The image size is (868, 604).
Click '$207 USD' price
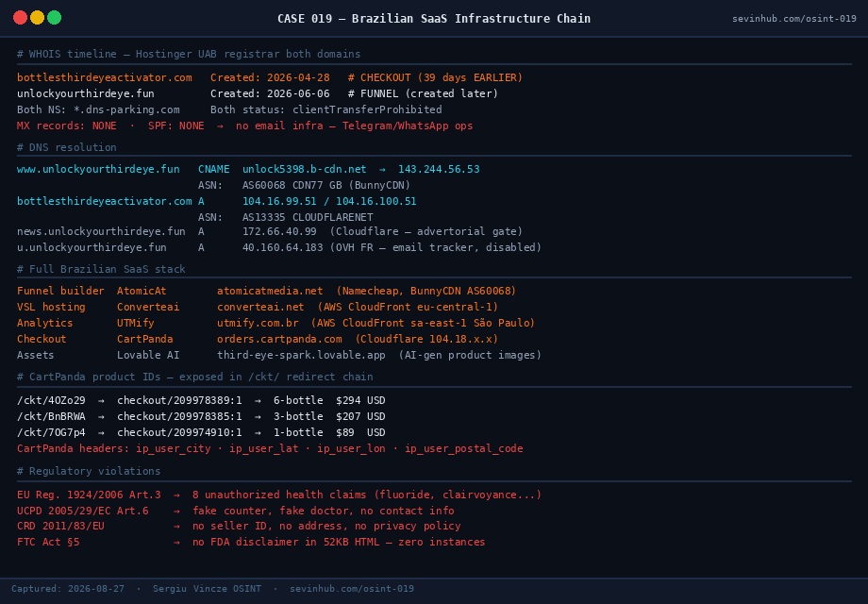click(361, 416)
